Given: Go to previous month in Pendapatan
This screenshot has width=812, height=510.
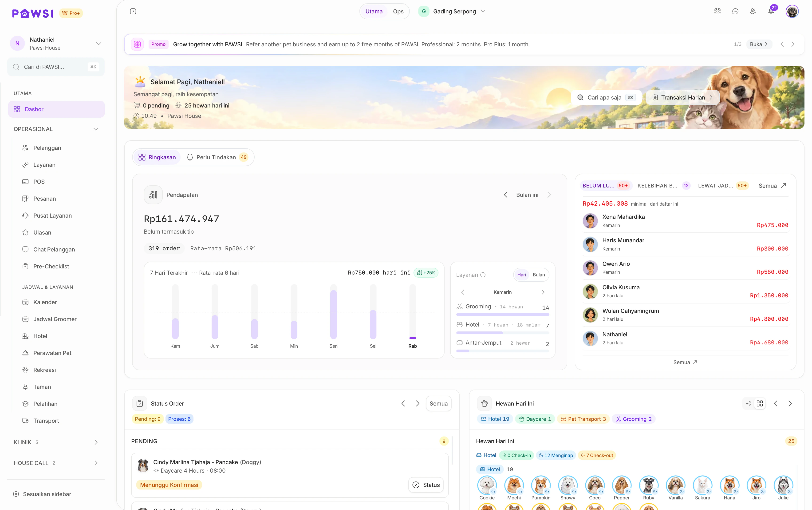Looking at the screenshot, I should 505,195.
